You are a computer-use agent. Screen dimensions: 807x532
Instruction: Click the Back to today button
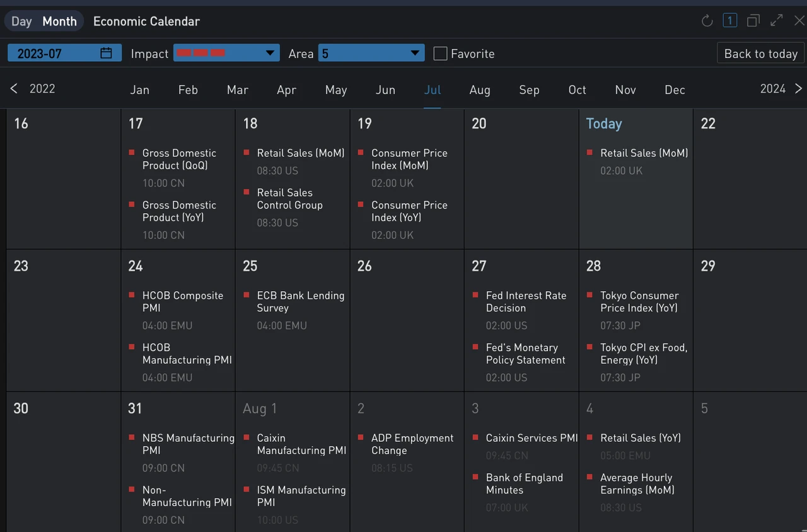point(760,54)
